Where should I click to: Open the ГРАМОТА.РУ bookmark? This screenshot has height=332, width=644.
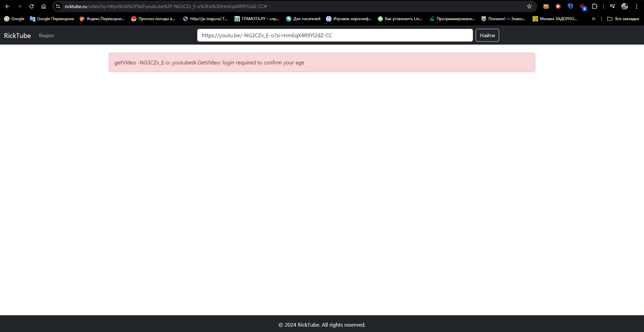(257, 19)
